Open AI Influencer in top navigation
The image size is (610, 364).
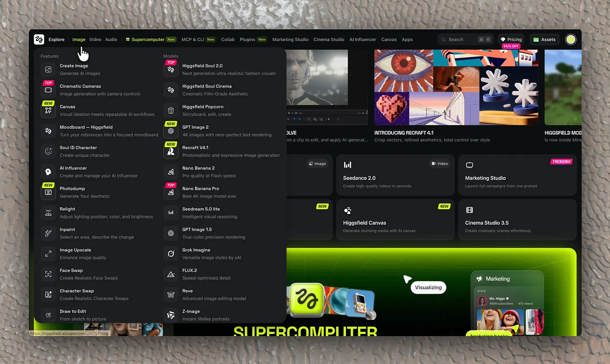363,40
